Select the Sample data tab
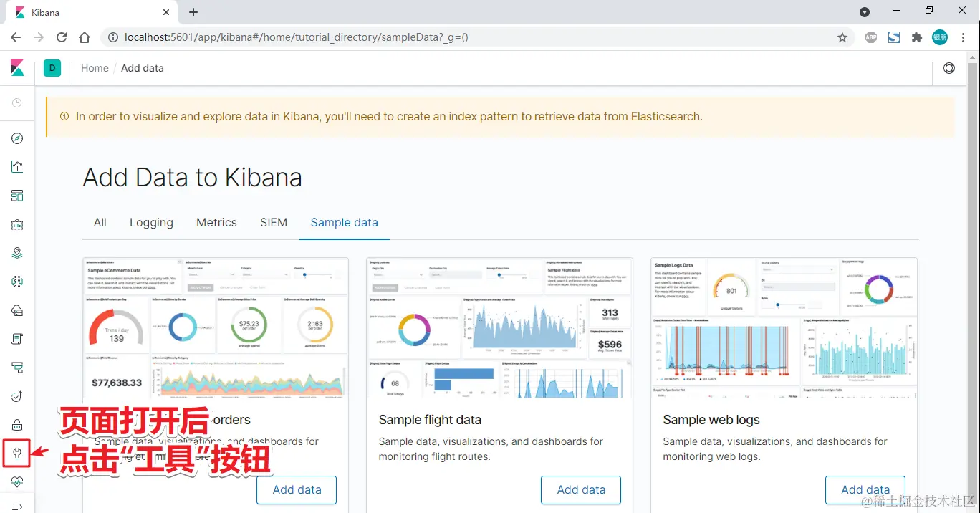 [x=345, y=222]
